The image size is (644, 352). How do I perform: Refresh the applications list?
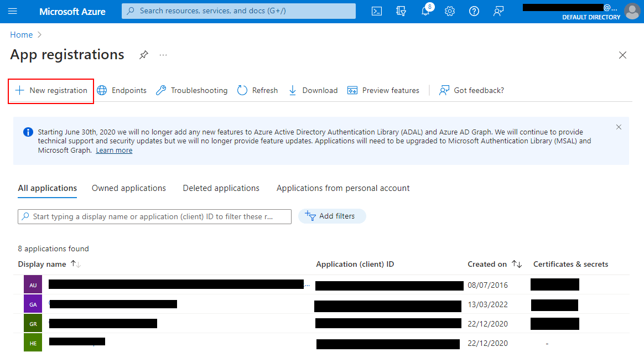[x=257, y=90]
